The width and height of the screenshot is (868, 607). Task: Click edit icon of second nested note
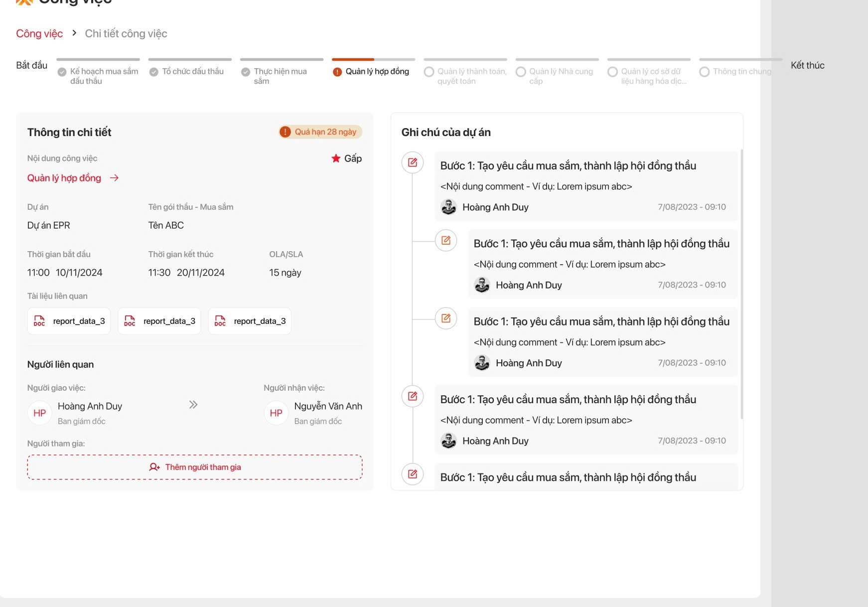[446, 240]
